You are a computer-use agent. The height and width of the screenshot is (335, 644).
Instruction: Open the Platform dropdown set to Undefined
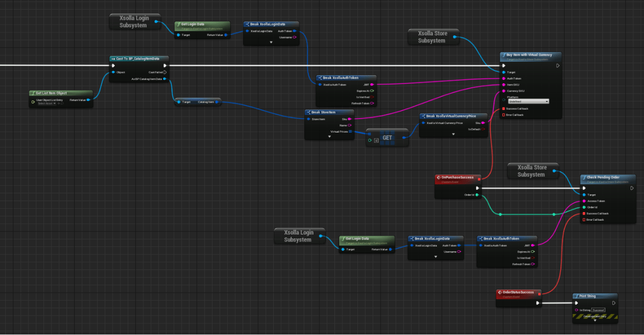pyautogui.click(x=528, y=101)
